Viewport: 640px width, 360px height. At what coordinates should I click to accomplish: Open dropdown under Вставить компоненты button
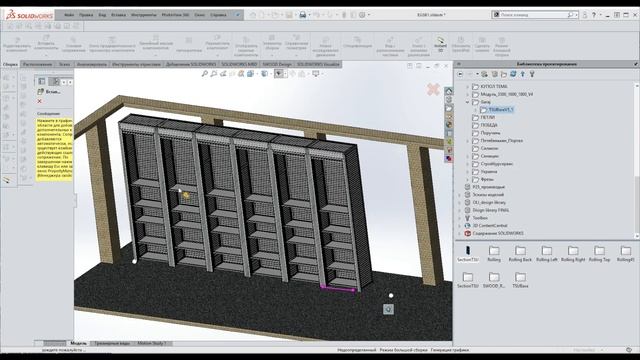(x=46, y=55)
